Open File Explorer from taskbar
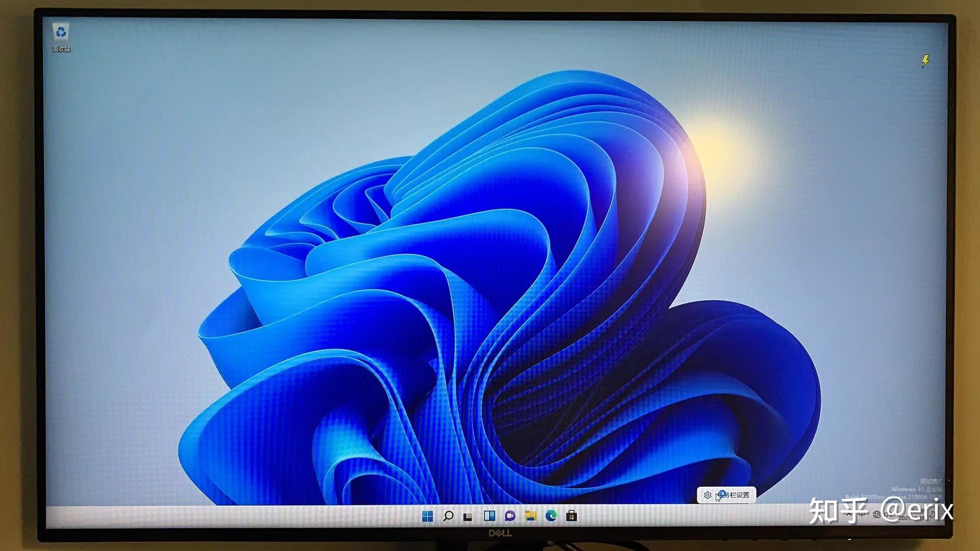Viewport: 980px width, 551px height. coord(530,516)
